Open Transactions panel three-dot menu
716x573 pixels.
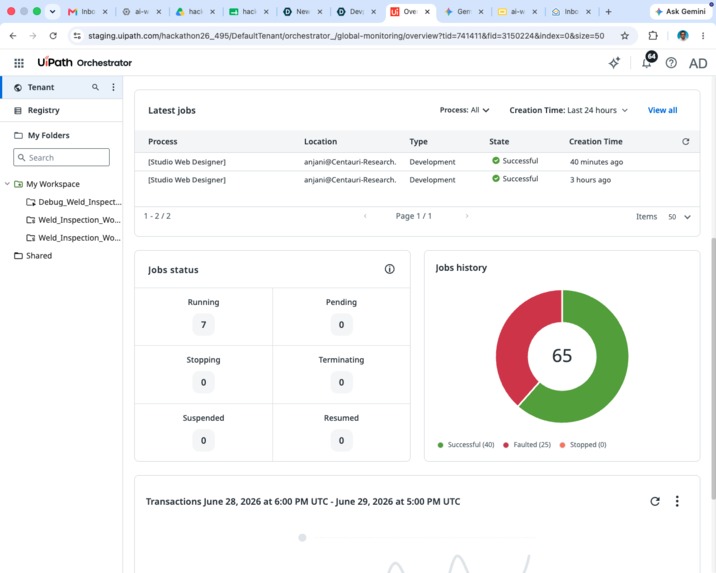pyautogui.click(x=677, y=501)
